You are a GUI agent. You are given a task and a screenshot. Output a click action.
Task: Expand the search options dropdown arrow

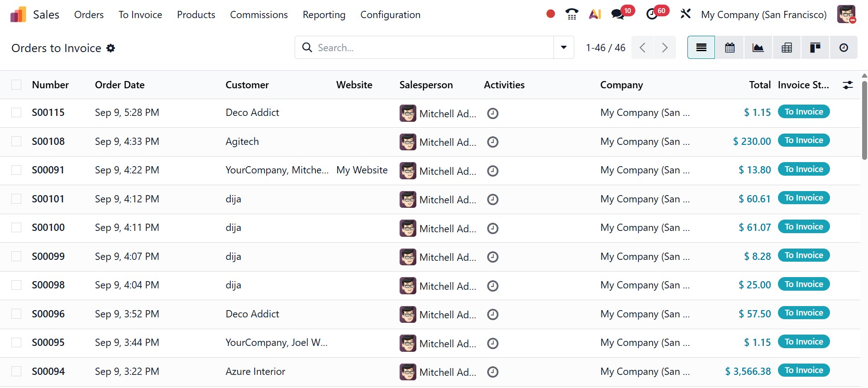(563, 48)
